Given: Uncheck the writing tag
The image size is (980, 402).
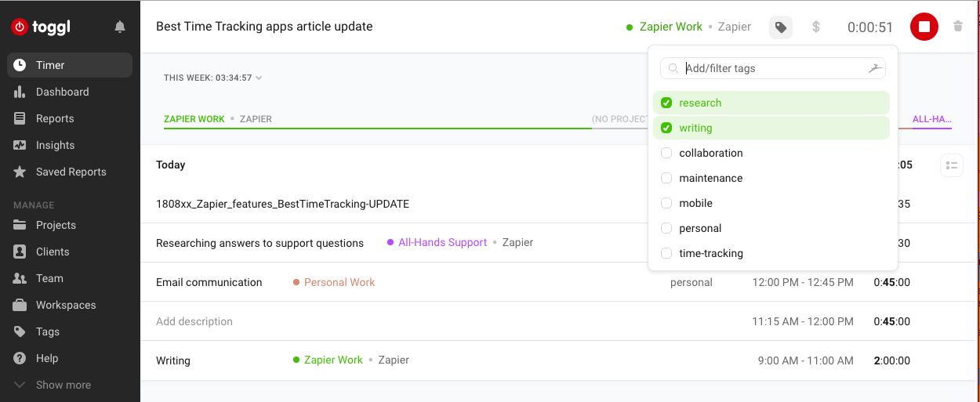Looking at the screenshot, I should pyautogui.click(x=666, y=128).
